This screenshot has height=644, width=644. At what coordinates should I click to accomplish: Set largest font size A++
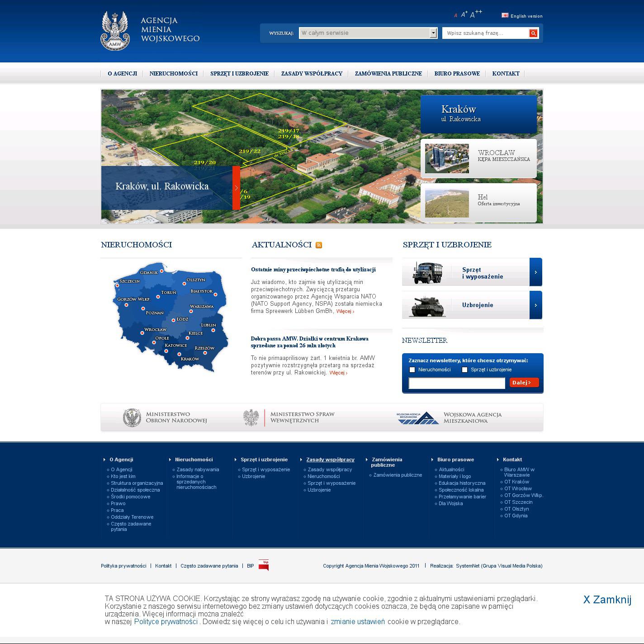tap(476, 14)
